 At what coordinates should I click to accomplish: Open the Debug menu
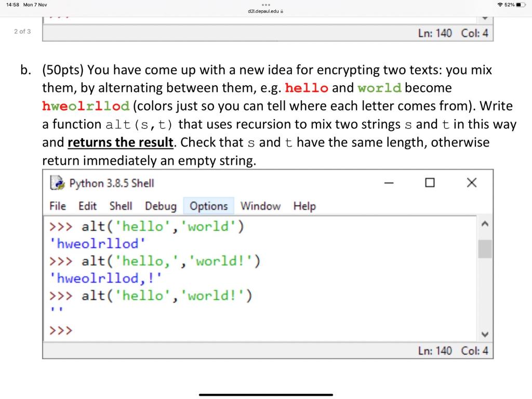(161, 206)
